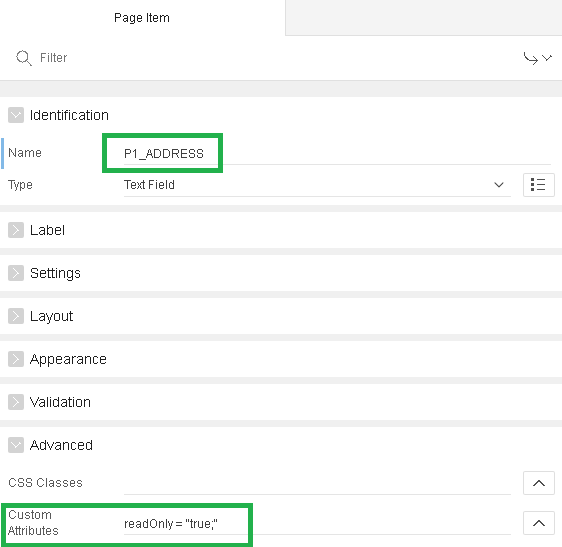Click the Custom Attributes label
562x547 pixels.
click(x=33, y=523)
